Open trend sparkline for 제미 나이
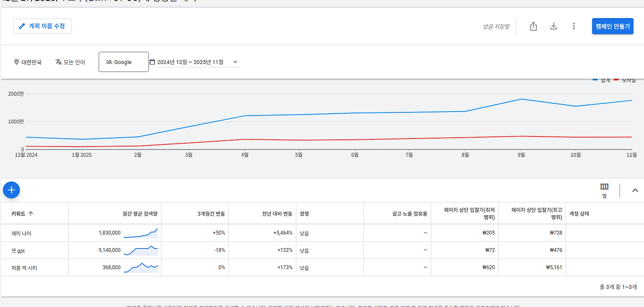 click(141, 233)
